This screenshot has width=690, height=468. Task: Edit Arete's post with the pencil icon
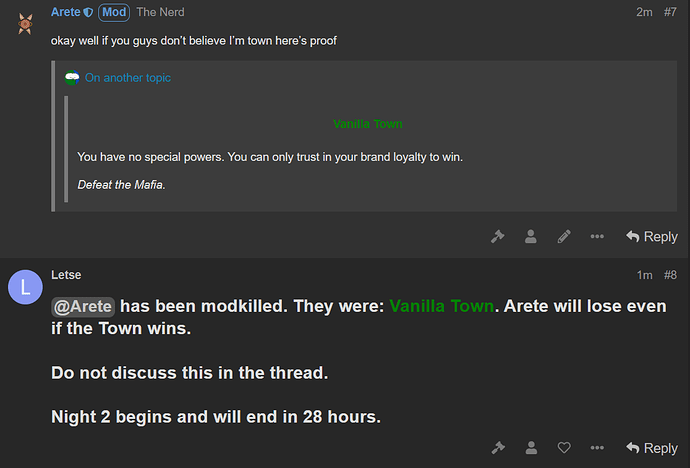pyautogui.click(x=564, y=237)
